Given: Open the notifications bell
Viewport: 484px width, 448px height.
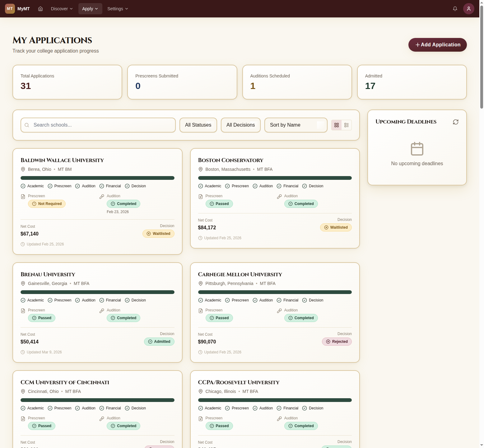Looking at the screenshot, I should [455, 9].
